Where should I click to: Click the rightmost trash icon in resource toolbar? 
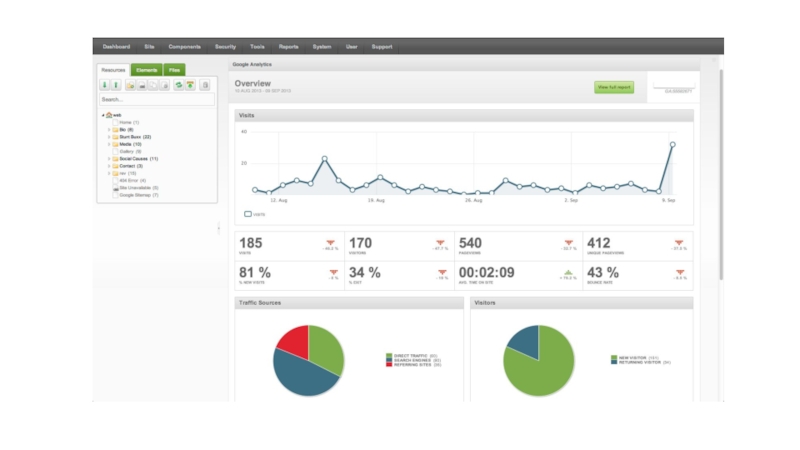click(x=205, y=86)
